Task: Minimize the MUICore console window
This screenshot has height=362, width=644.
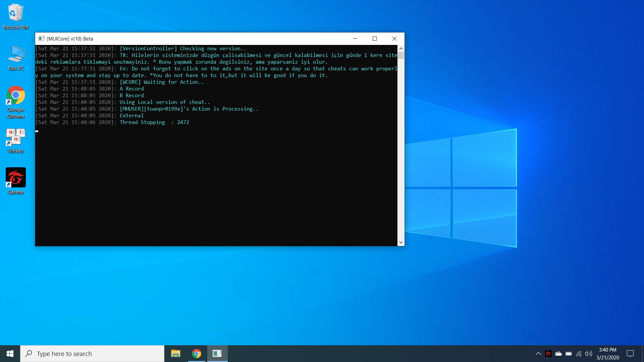Action: (x=355, y=39)
